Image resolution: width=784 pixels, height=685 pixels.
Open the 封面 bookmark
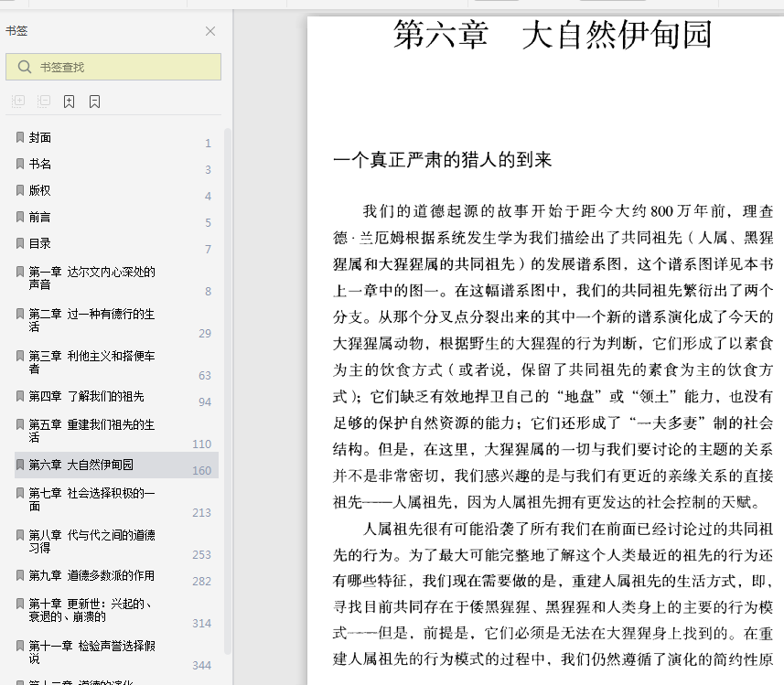(x=39, y=137)
